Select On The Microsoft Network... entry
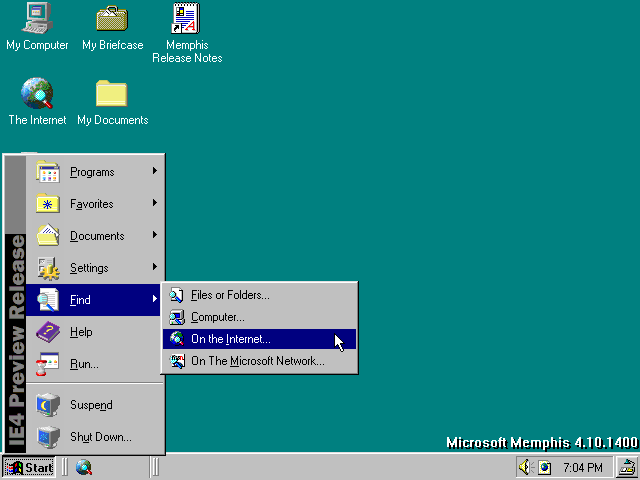 260,361
